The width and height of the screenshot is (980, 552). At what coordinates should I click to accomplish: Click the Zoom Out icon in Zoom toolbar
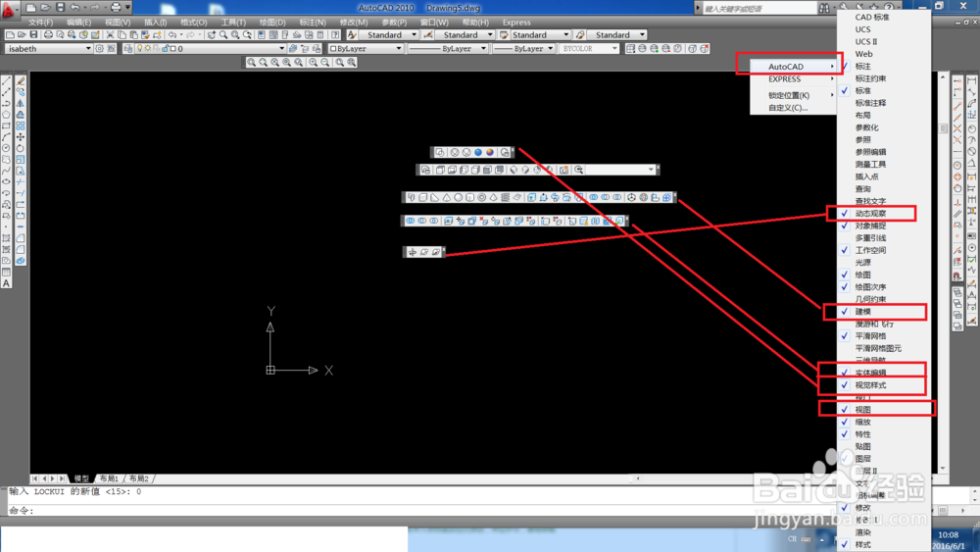coord(325,63)
